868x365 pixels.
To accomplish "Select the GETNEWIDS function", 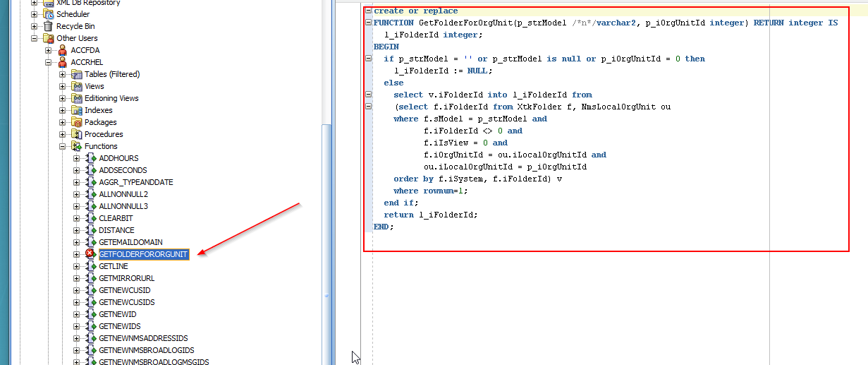I will coord(120,326).
